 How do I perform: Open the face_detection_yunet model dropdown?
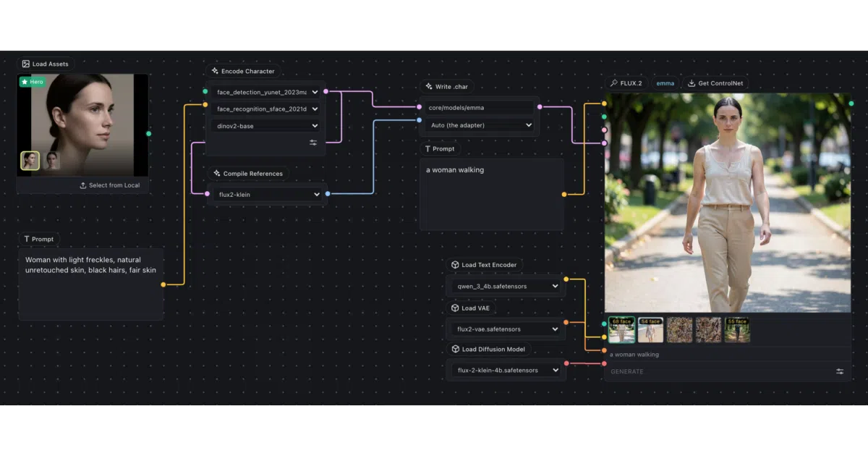[265, 92]
